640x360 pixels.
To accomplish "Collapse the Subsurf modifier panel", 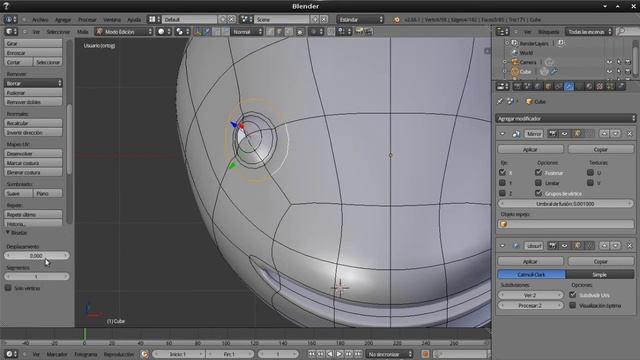I will (x=502, y=245).
